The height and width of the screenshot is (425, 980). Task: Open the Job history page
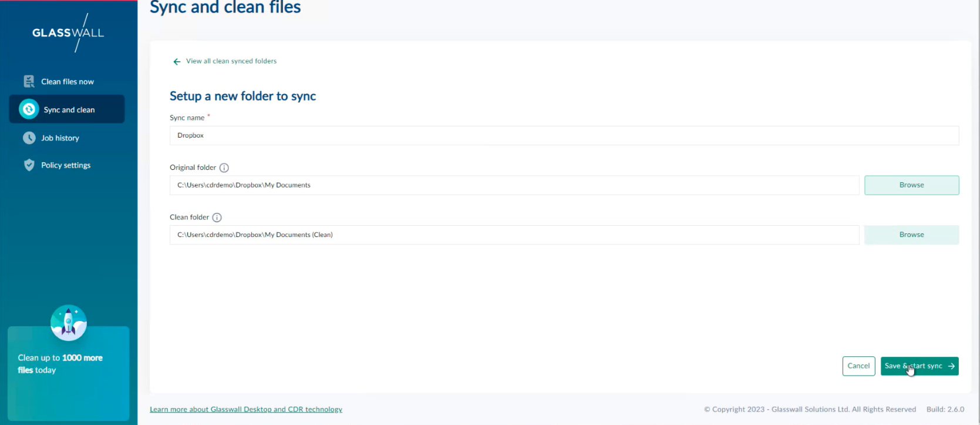click(x=60, y=138)
